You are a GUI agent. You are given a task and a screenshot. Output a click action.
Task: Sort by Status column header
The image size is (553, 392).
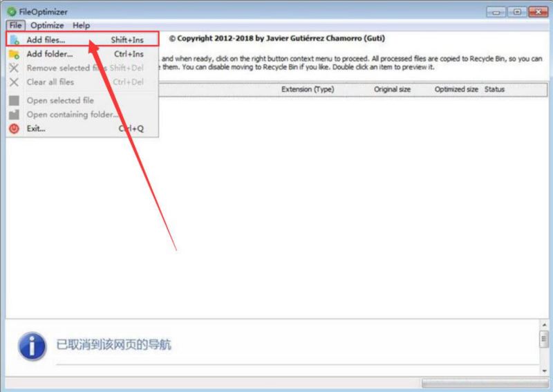(x=494, y=89)
